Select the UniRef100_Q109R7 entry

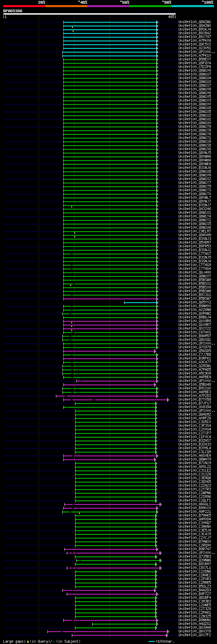(195, 325)
